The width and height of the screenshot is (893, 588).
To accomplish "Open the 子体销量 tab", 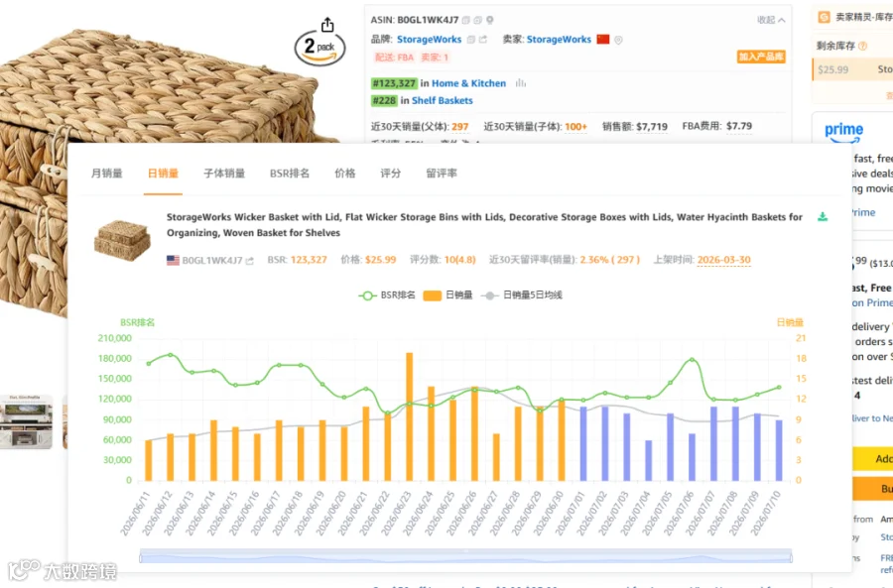I will (224, 174).
